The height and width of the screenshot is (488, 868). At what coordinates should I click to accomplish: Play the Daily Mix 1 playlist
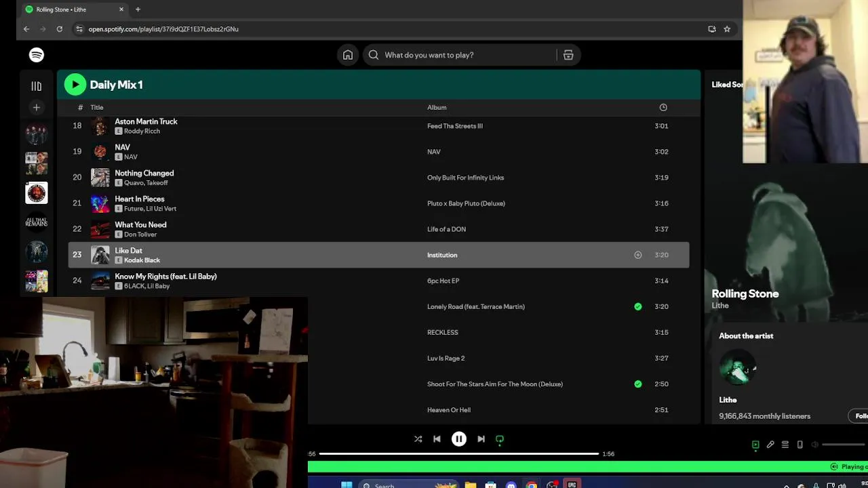75,85
